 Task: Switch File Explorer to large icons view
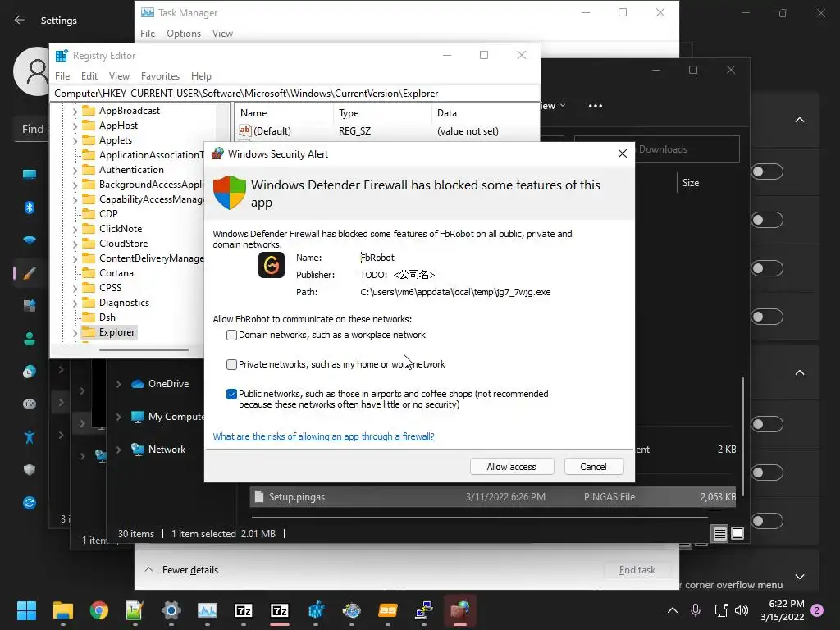[737, 533]
